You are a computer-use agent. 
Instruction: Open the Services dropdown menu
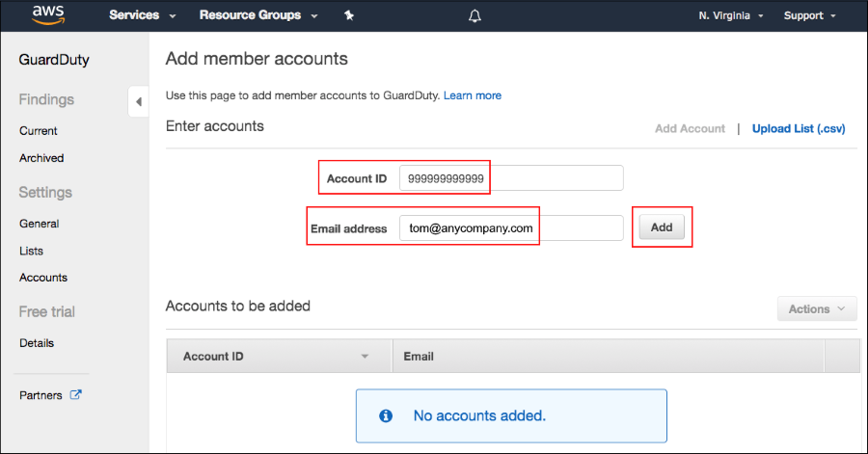[x=143, y=15]
